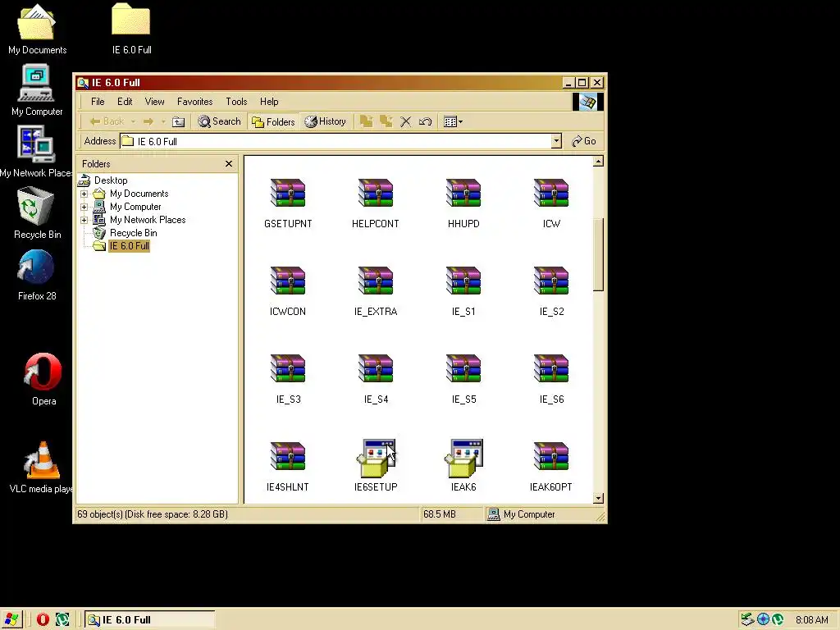
Task: Click the file list scroll down arrow
Action: pyautogui.click(x=598, y=498)
